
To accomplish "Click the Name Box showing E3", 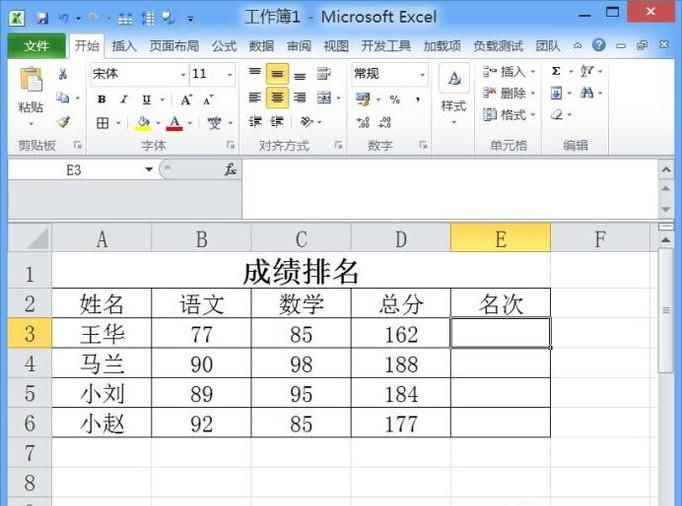I will tap(74, 170).
